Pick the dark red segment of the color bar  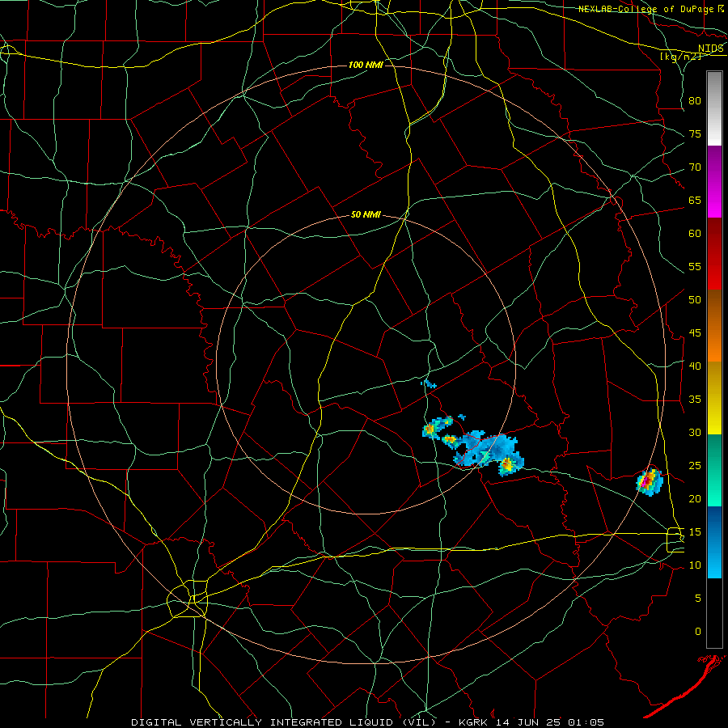pyautogui.click(x=714, y=254)
